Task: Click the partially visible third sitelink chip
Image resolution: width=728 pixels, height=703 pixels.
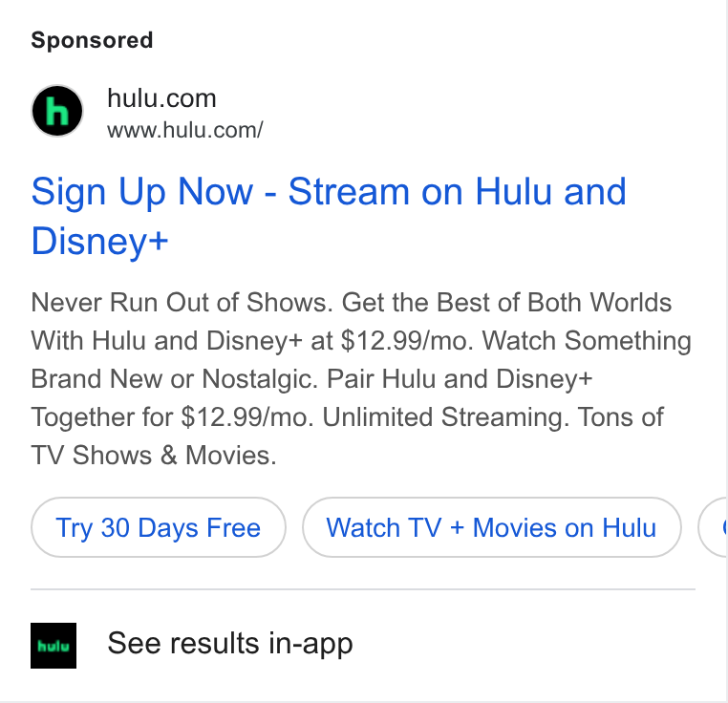Action: (713, 527)
